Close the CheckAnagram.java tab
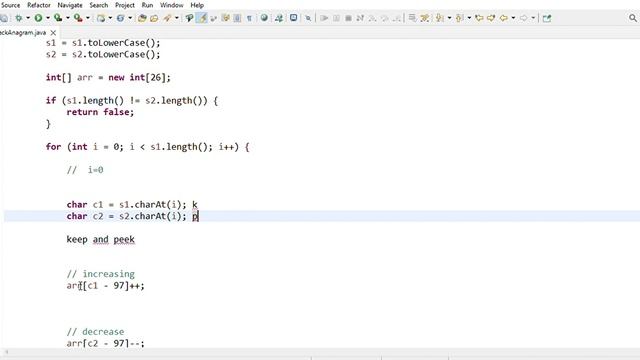 pos(53,33)
